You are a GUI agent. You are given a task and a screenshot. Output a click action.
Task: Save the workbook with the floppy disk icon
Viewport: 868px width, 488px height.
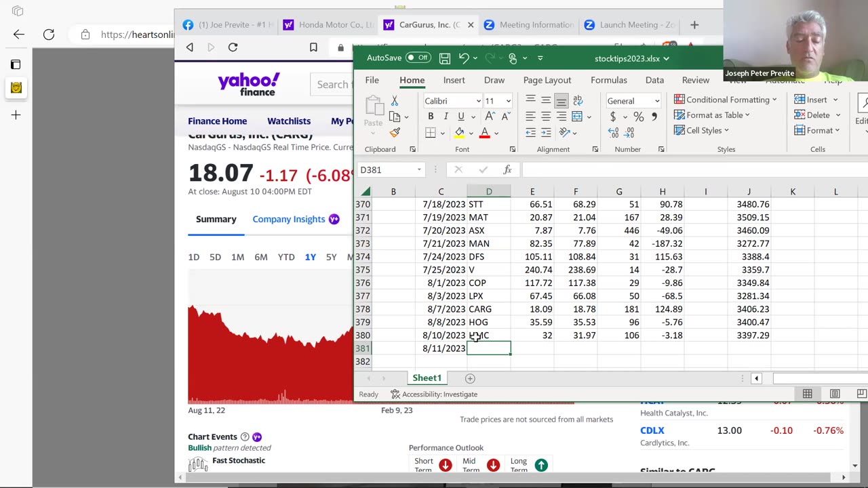[445, 58]
